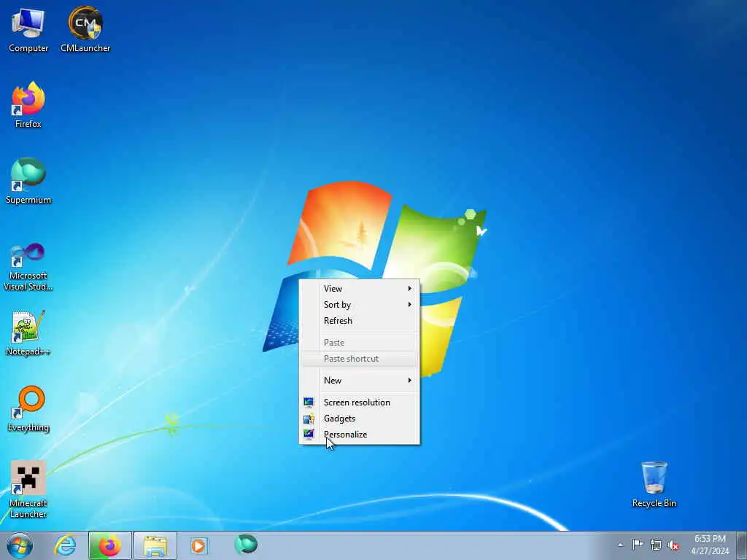
Task: Open the network tray icon
Action: (656, 545)
